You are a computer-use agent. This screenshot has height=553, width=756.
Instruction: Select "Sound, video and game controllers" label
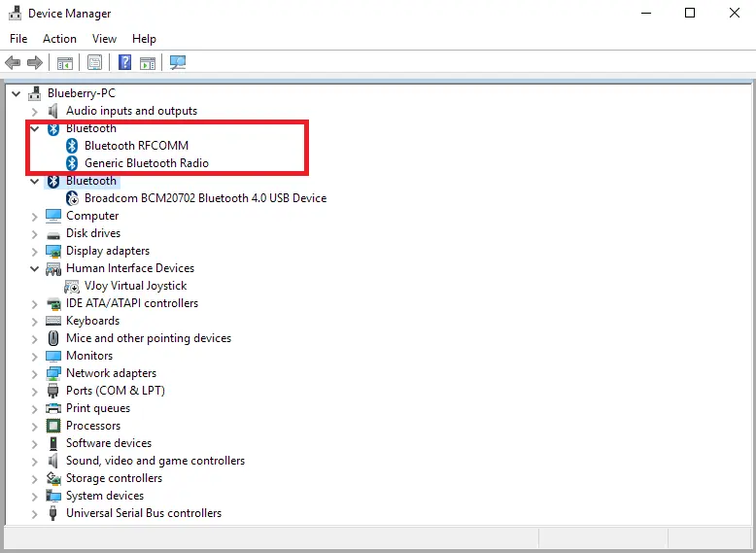[155, 461]
